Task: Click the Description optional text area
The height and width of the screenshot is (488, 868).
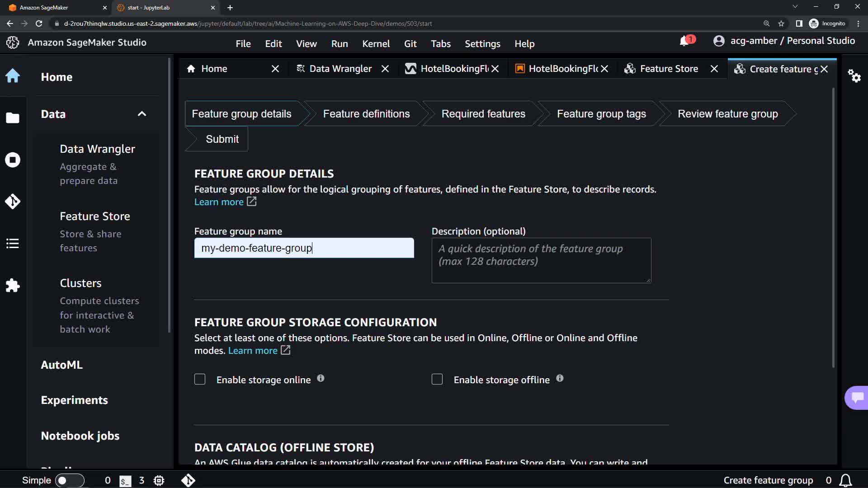Action: coord(541,261)
